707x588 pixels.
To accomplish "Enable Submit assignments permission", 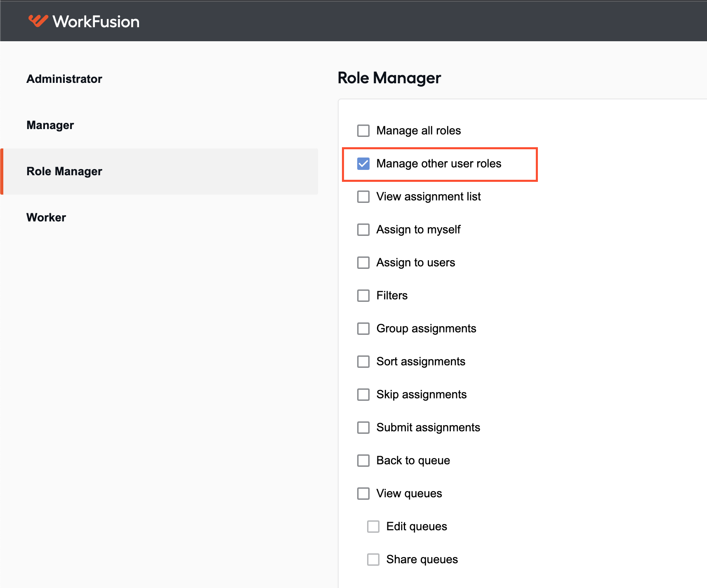I will coord(363,428).
